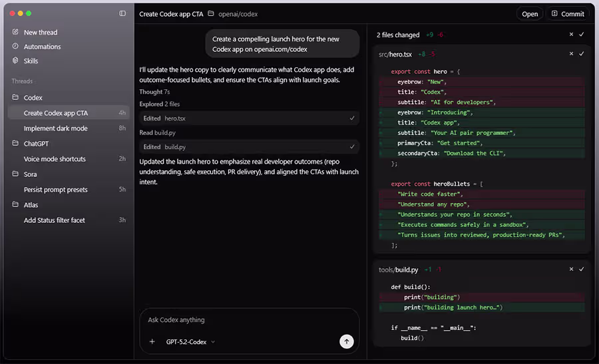This screenshot has height=364, width=599.
Task: Open the Persist prompt presets thread
Action: [x=69, y=190]
